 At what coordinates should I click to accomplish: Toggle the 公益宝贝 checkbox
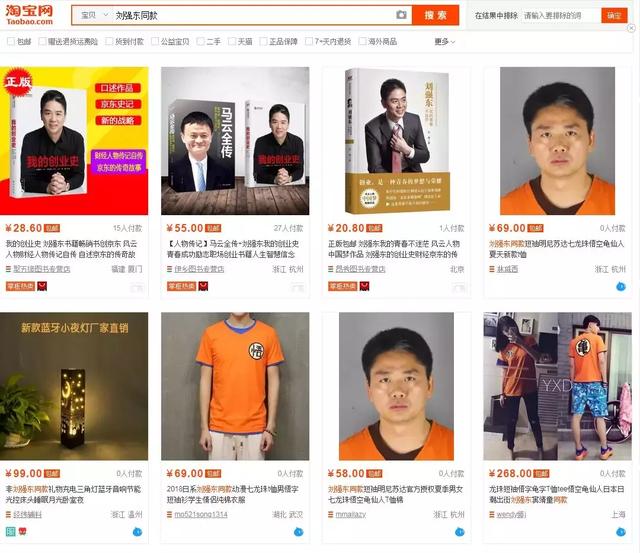tap(155, 41)
